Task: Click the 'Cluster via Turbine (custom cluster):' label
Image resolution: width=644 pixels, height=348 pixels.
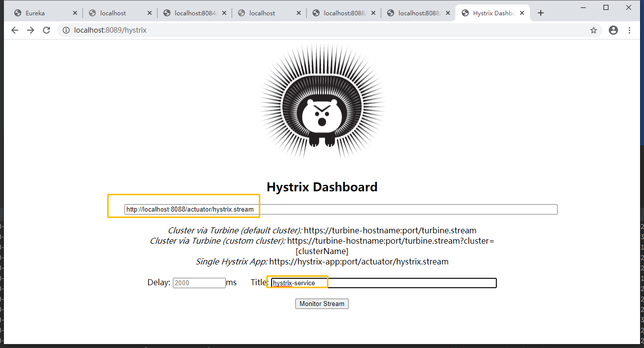Action: pyautogui.click(x=217, y=241)
